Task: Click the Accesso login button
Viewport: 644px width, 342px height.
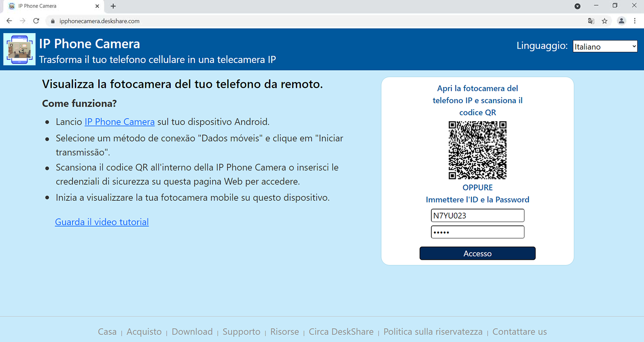Action: tap(478, 253)
